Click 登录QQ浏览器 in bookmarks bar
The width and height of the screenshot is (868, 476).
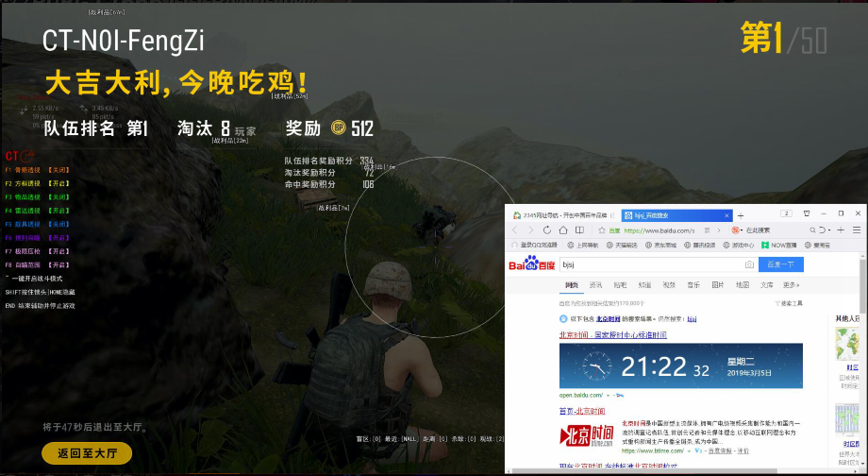(533, 245)
